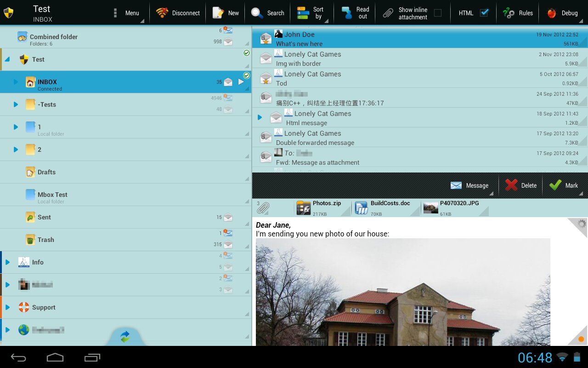
Task: Open the Search magnifier tool
Action: 257,13
